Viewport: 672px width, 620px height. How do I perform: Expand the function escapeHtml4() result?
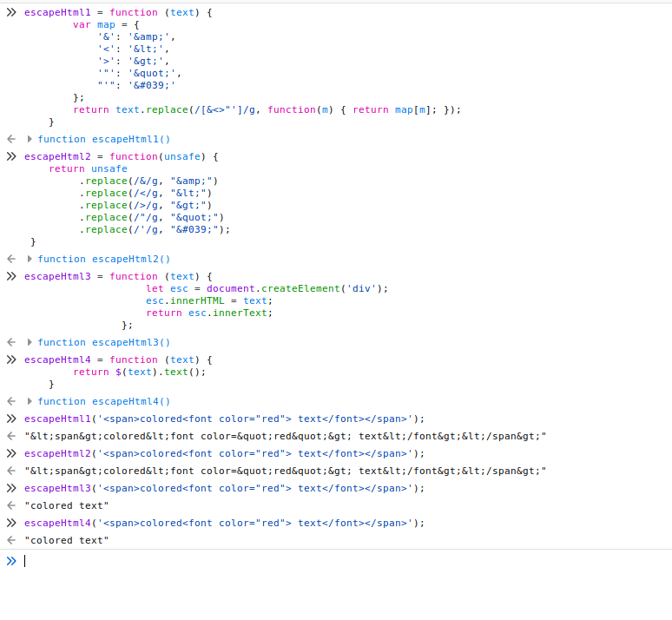30,401
